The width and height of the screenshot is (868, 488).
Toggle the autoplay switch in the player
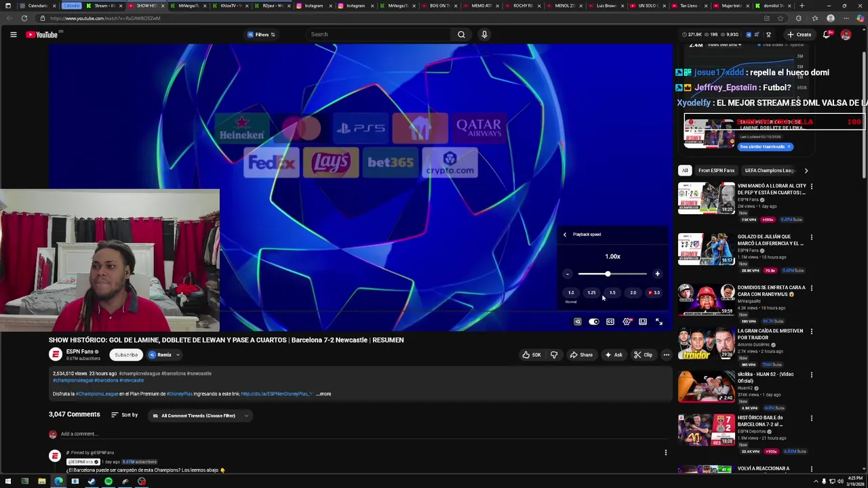click(594, 322)
